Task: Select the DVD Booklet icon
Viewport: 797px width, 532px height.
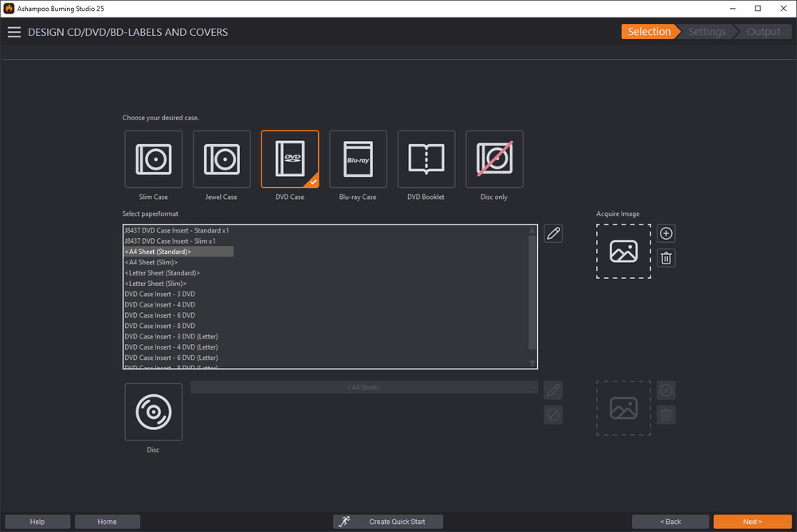Action: [426, 159]
